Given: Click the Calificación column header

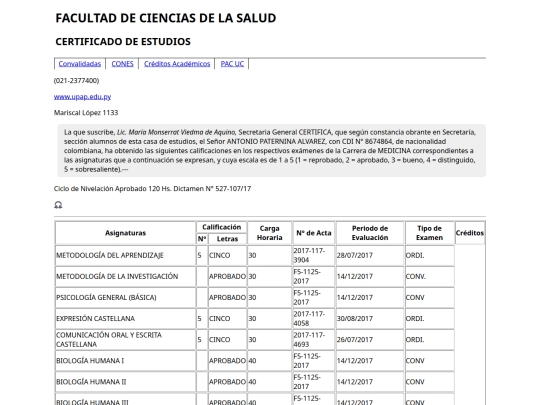Looking at the screenshot, I should (221, 227).
